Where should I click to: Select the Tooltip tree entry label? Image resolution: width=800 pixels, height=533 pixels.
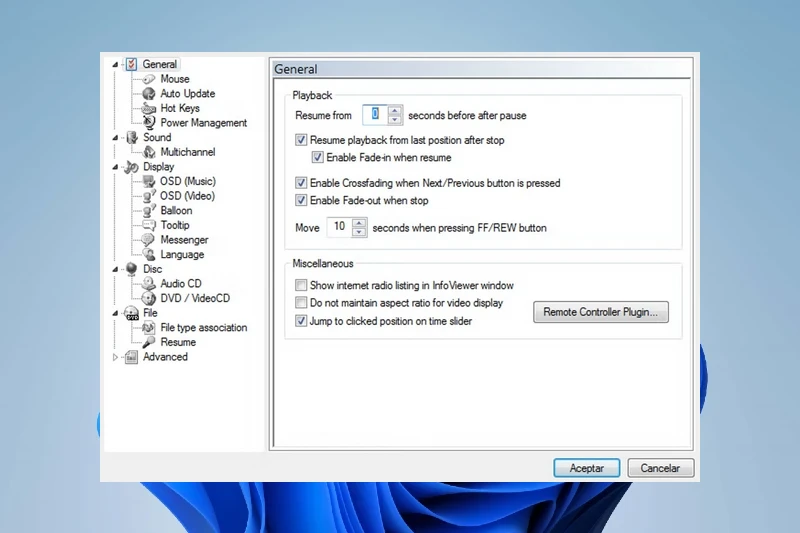click(x=175, y=225)
